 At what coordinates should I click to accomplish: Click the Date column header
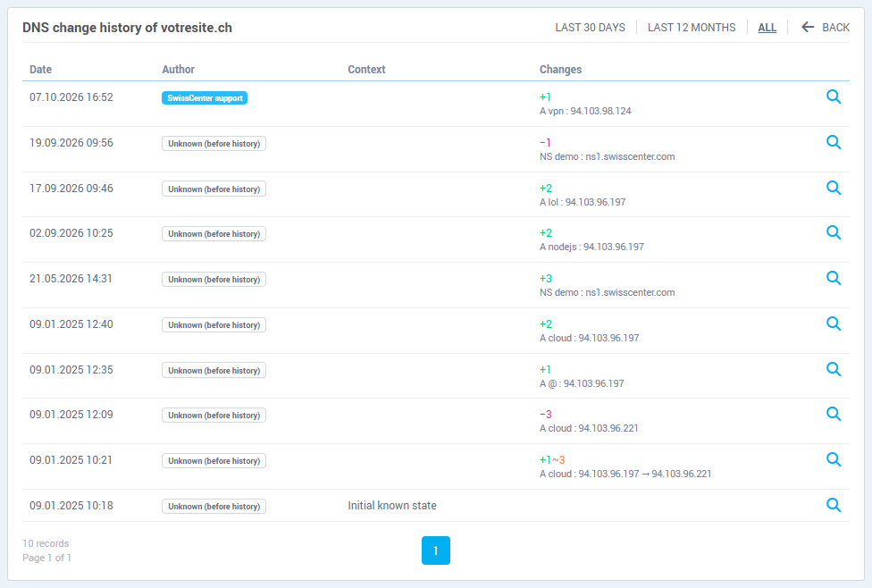click(40, 70)
